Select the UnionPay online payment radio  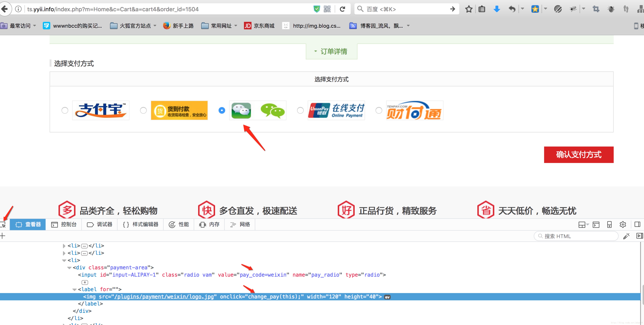point(300,110)
